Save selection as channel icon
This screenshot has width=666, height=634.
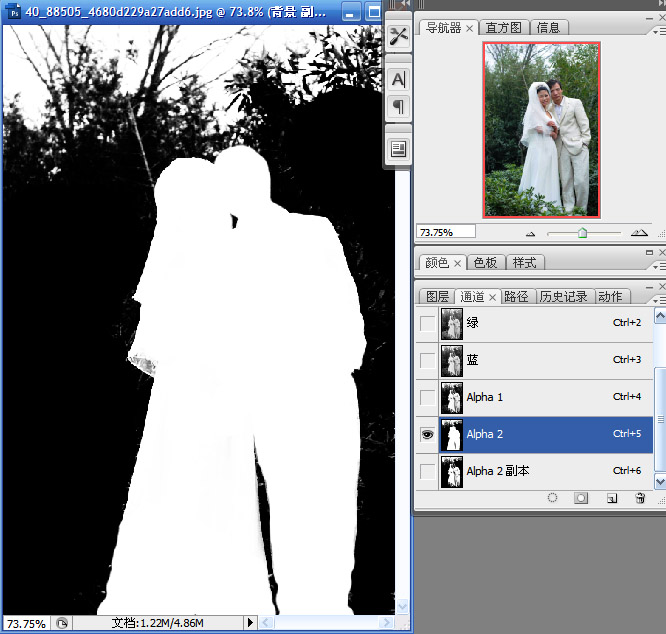(x=581, y=498)
